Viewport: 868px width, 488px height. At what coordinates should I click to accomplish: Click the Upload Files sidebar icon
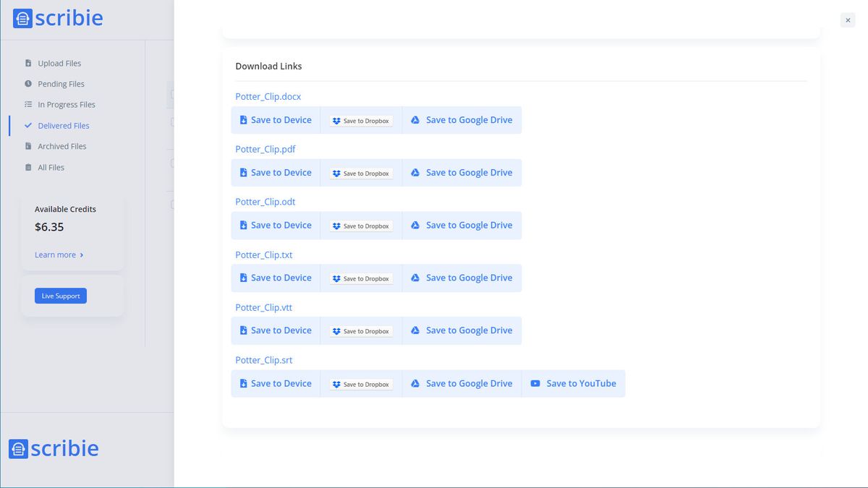pos(28,64)
